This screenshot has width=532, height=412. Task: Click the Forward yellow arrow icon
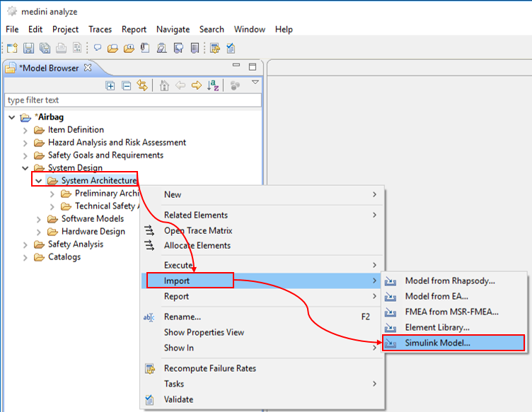(197, 86)
